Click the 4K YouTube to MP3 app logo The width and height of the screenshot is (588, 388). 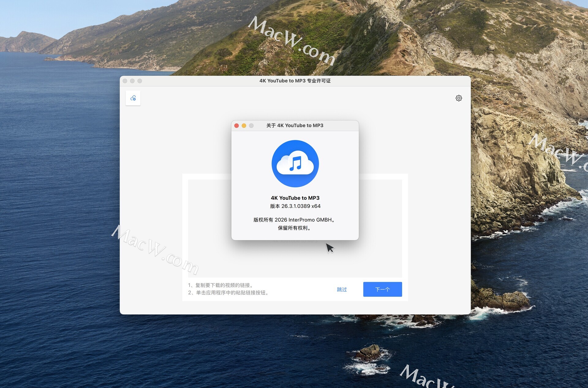[x=295, y=164]
